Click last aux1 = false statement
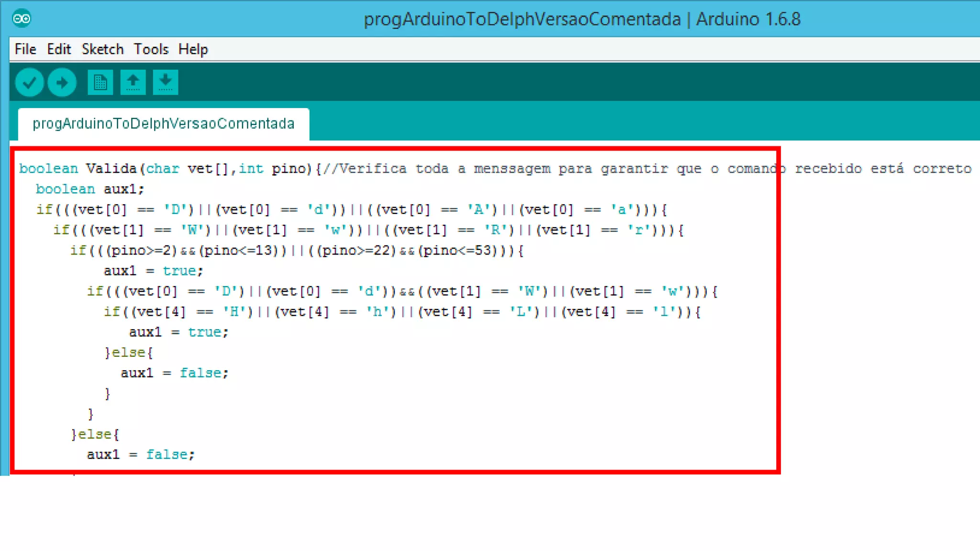980x551 pixels. [x=141, y=455]
